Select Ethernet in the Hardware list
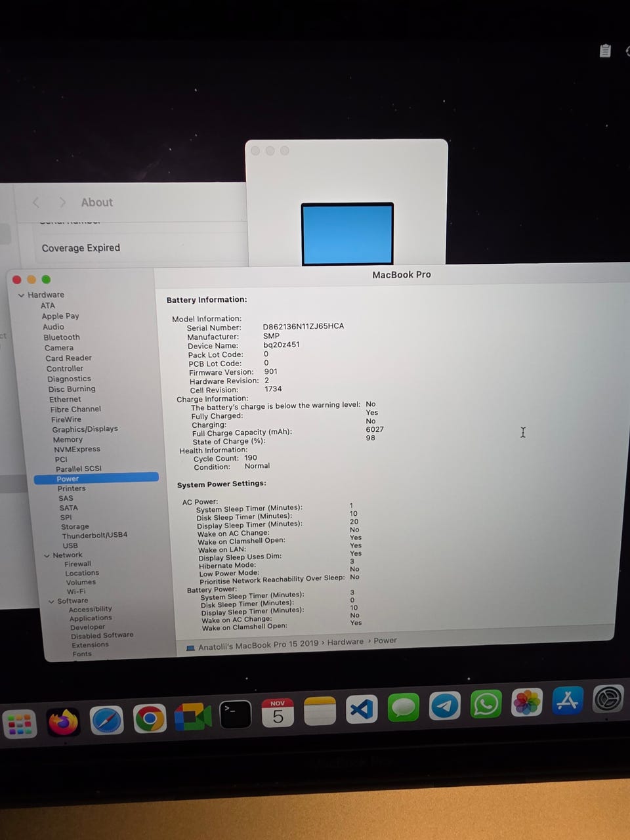Screen dimensions: 630x840 pyautogui.click(x=65, y=399)
